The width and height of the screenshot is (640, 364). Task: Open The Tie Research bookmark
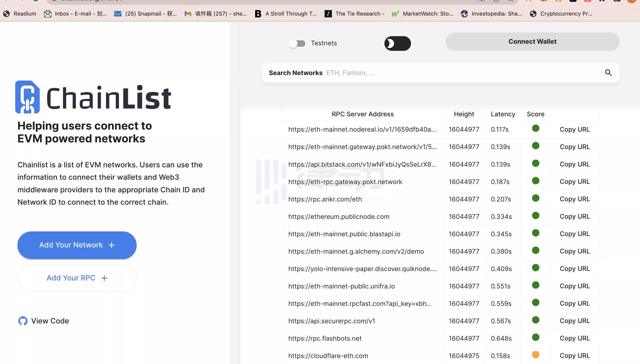coord(355,14)
